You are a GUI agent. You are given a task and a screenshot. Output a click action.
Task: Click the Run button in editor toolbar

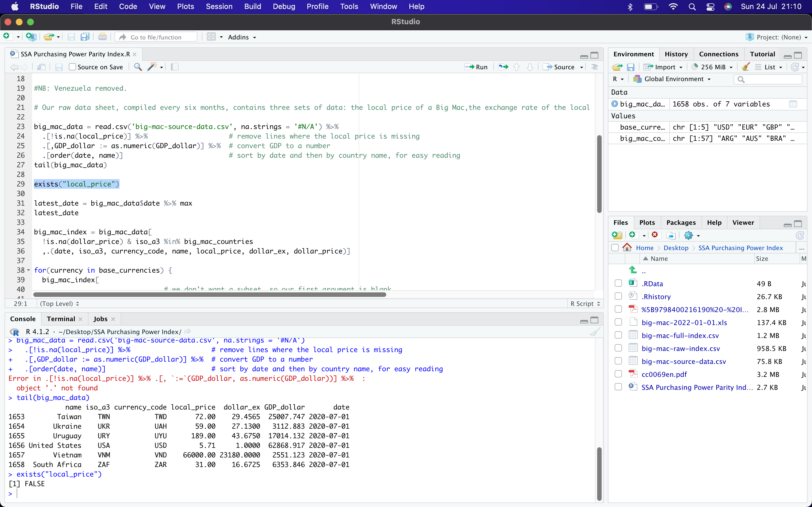click(x=476, y=67)
